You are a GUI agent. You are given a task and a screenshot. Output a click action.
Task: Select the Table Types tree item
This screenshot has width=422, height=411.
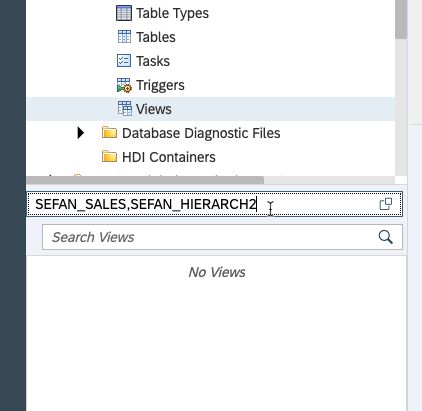pos(172,13)
